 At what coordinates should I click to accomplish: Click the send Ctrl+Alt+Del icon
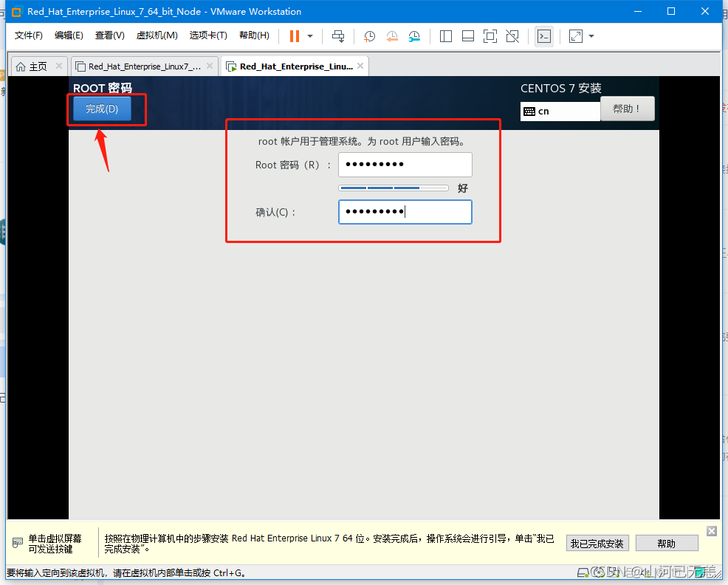[x=338, y=36]
